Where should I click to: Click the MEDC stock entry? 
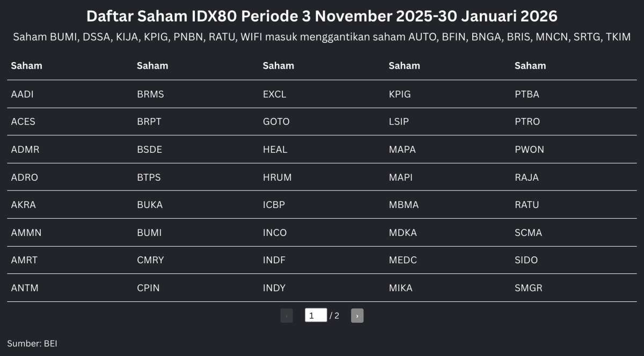[402, 260]
